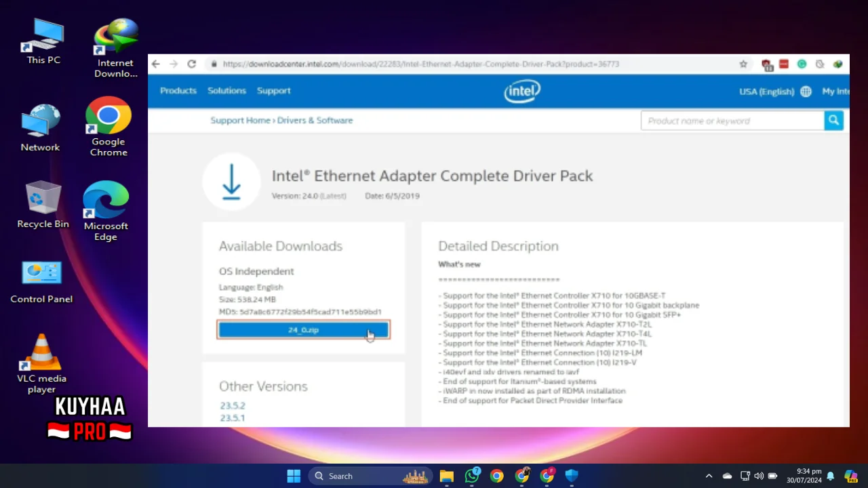
Task: Open Control Panel desktop shortcut
Action: [41, 281]
